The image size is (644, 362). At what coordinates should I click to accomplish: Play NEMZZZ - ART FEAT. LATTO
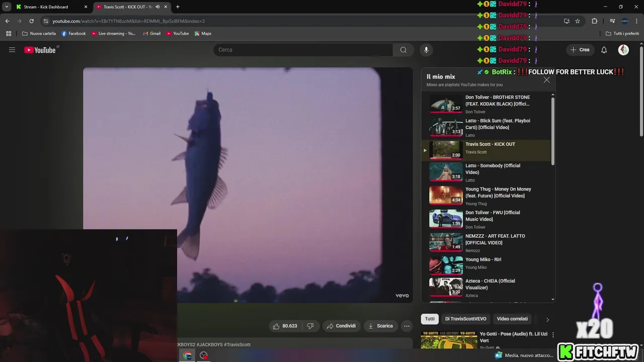point(486,242)
